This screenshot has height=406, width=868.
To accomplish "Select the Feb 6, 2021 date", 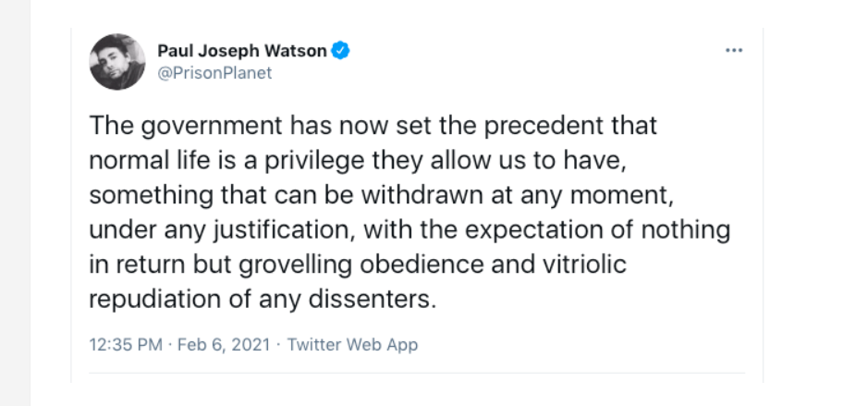I will point(224,345).
